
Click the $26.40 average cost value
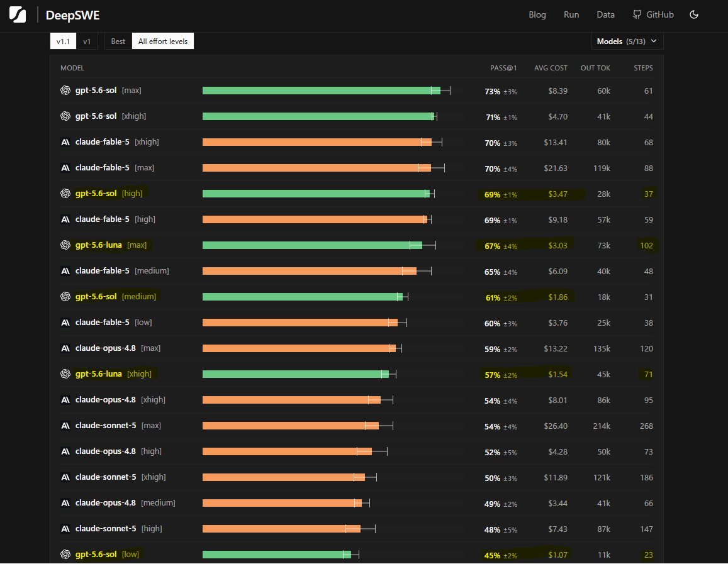(x=556, y=426)
